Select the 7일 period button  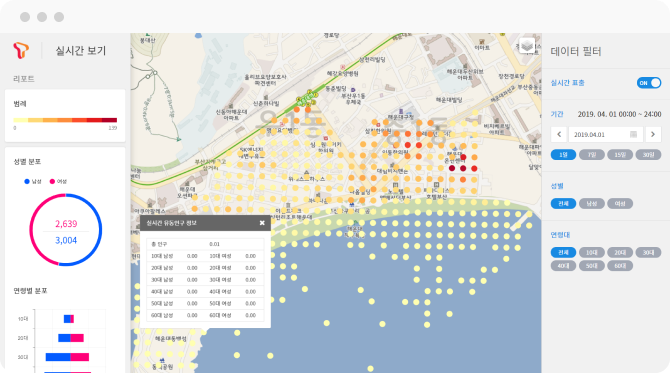(x=591, y=155)
